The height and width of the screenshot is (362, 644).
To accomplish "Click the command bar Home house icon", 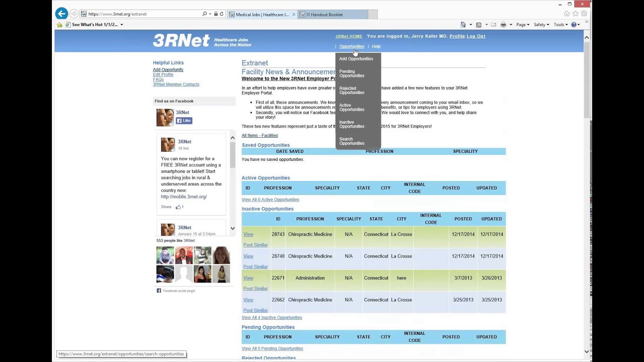I will (463, 25).
